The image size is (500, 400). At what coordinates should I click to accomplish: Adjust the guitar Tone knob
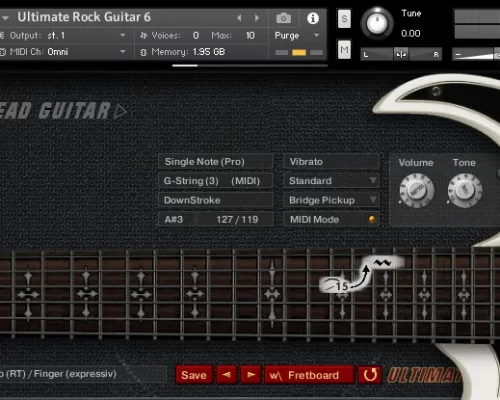click(x=465, y=190)
